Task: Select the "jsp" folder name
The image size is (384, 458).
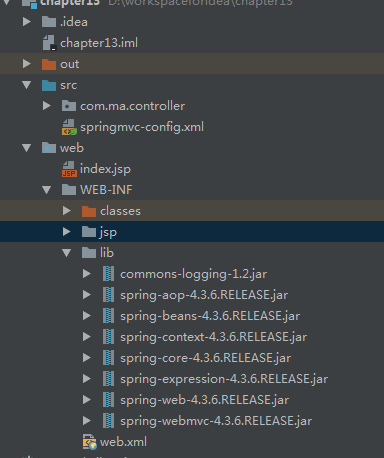Action: click(109, 232)
